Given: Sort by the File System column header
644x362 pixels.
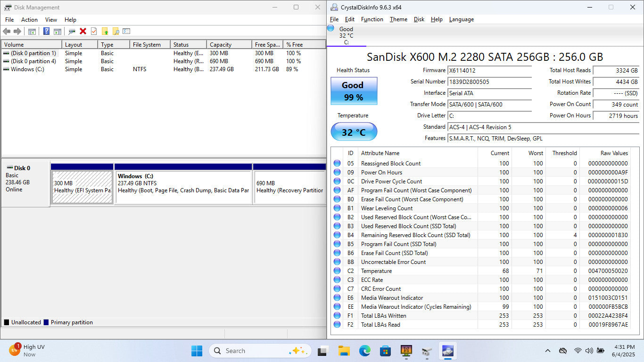Looking at the screenshot, I should click(x=150, y=45).
